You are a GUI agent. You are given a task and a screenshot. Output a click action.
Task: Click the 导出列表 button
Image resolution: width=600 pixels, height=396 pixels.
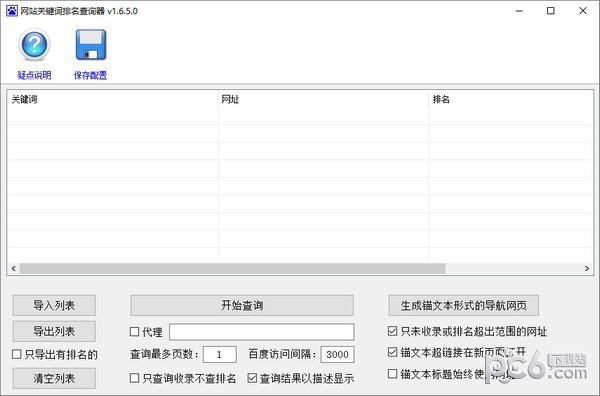54,331
